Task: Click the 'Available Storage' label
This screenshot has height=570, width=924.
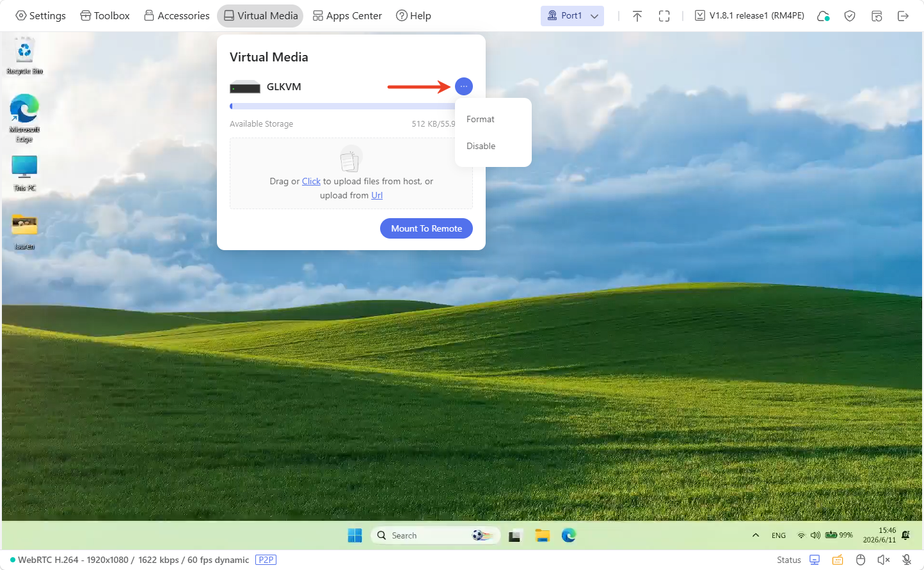Action: point(261,123)
